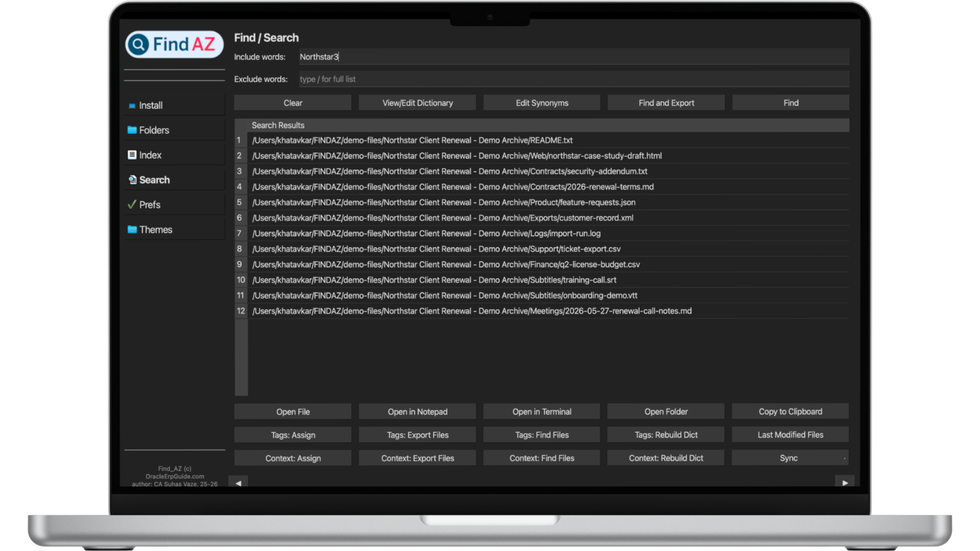Click Open in Terminal button
Viewport: 980px width, 551px height.
point(542,412)
